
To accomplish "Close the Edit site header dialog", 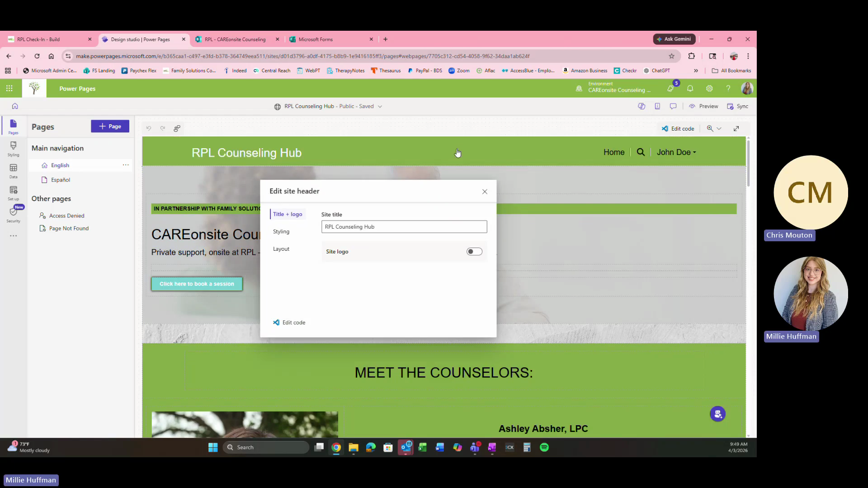I will pos(485,192).
